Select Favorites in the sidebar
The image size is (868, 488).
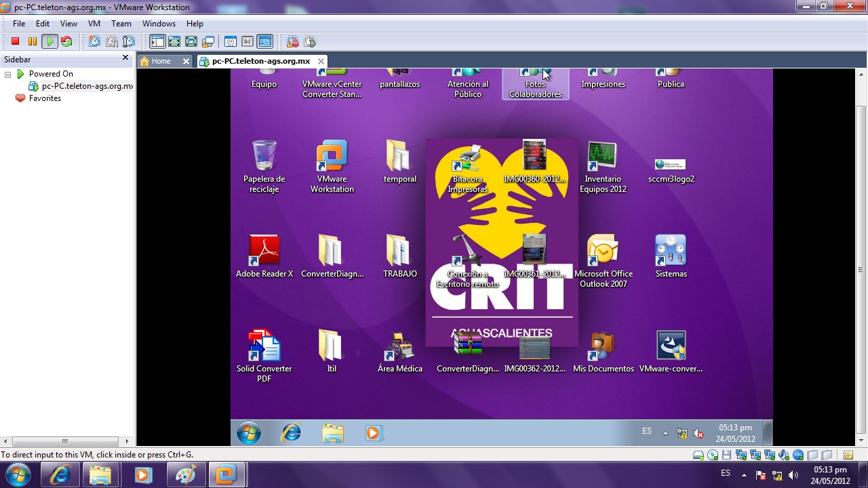click(45, 98)
